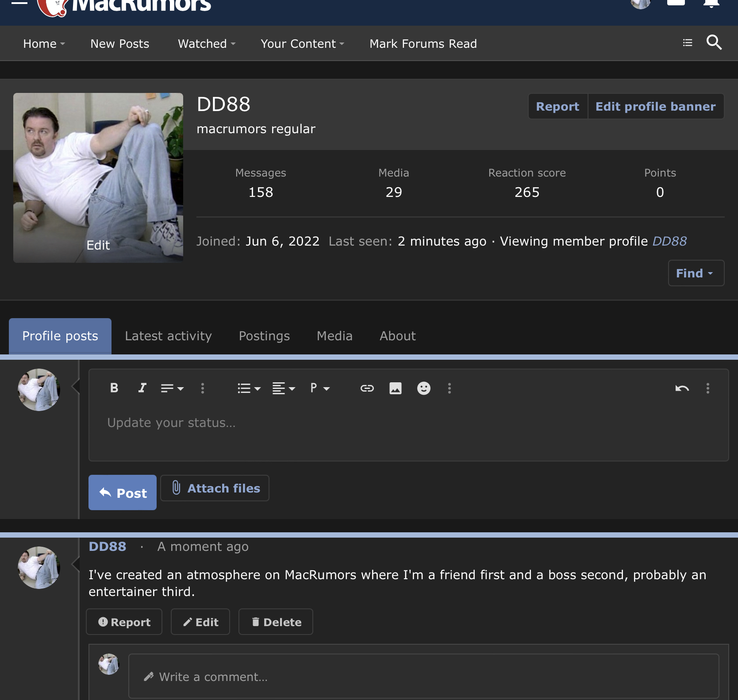Open paragraph format dropdown in editor
This screenshot has height=700, width=738.
320,388
